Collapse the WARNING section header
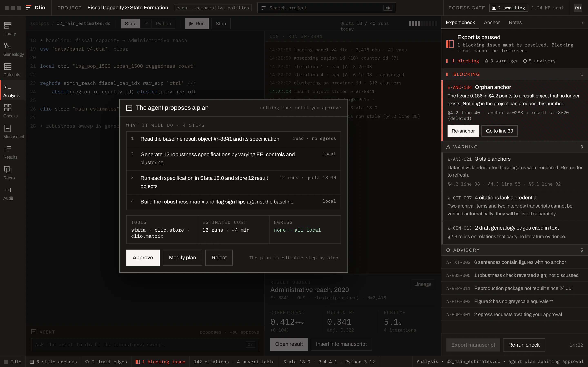588x367 pixels. 514,147
